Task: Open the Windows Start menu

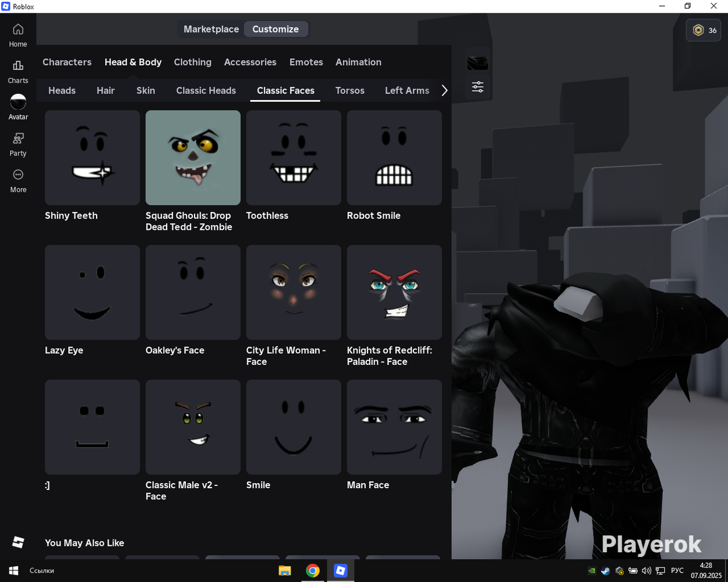Action: pyautogui.click(x=14, y=571)
